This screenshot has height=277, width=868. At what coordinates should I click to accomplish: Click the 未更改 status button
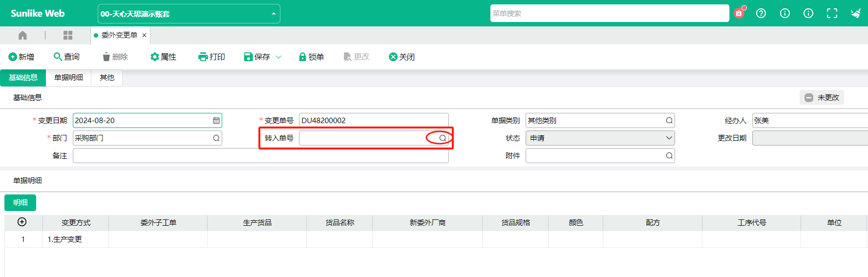[x=822, y=98]
